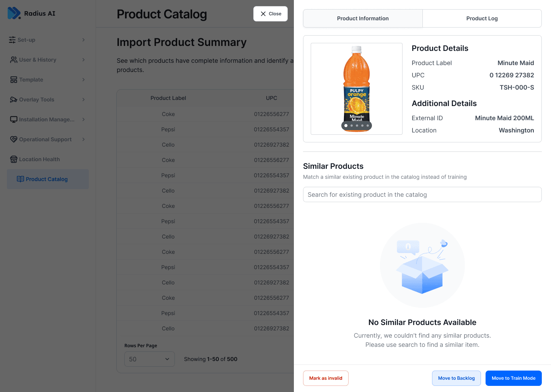The image size is (551, 392).
Task: Click the Set-up sliders icon
Action: (12, 40)
